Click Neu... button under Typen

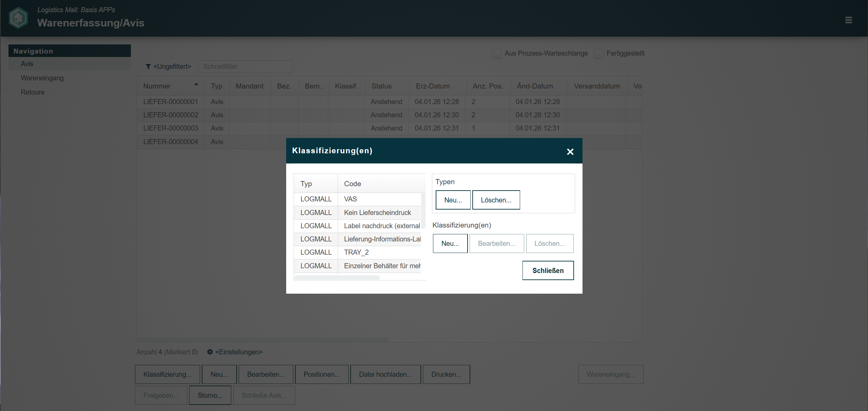pyautogui.click(x=453, y=200)
